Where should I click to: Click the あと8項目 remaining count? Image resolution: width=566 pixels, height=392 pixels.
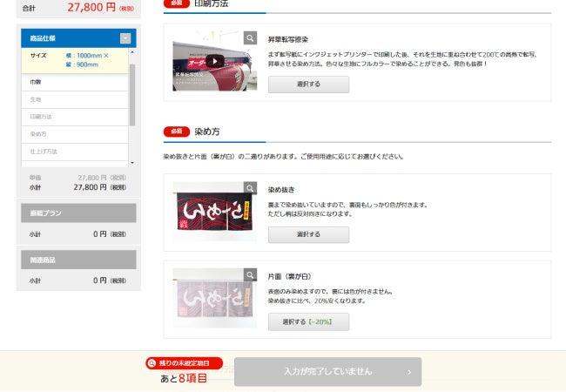click(x=184, y=378)
